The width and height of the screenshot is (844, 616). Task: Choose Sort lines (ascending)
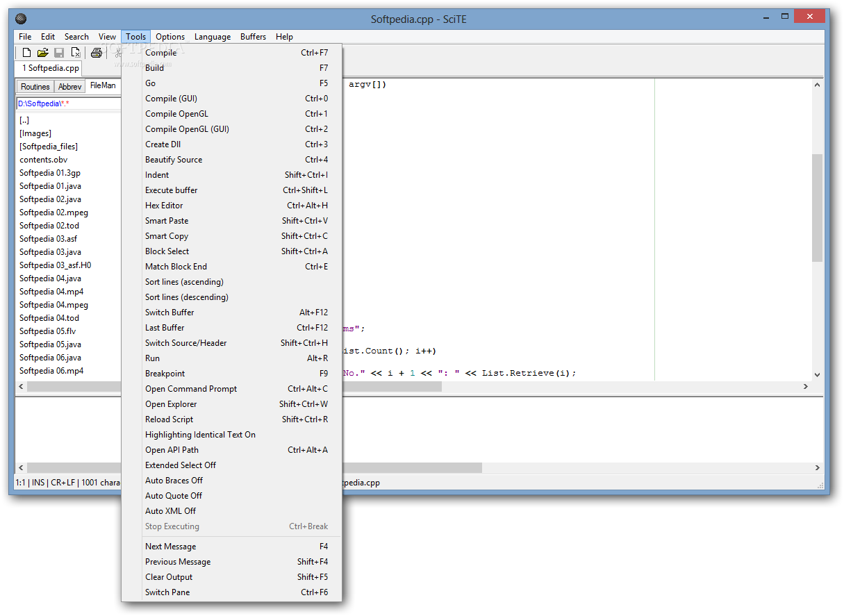point(232,282)
